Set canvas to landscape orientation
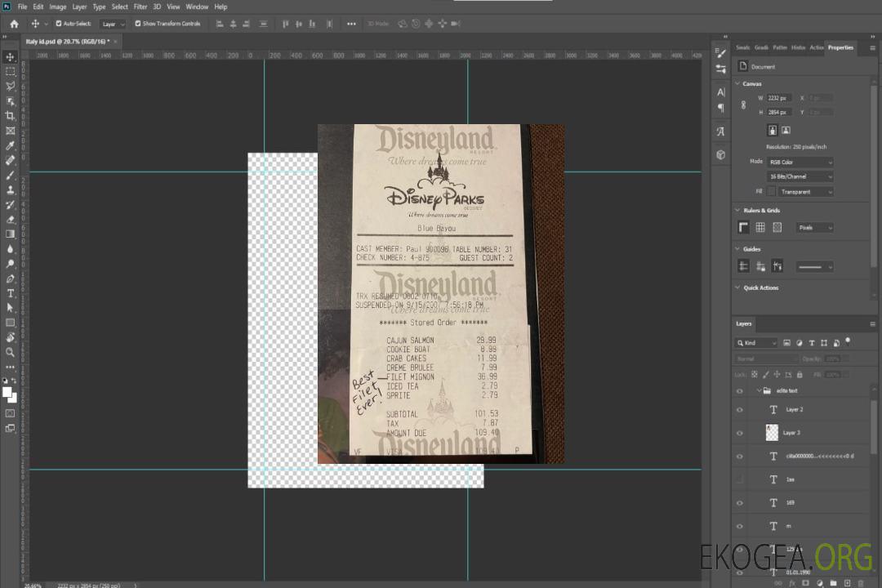Screen dimensions: 882x588 786,131
